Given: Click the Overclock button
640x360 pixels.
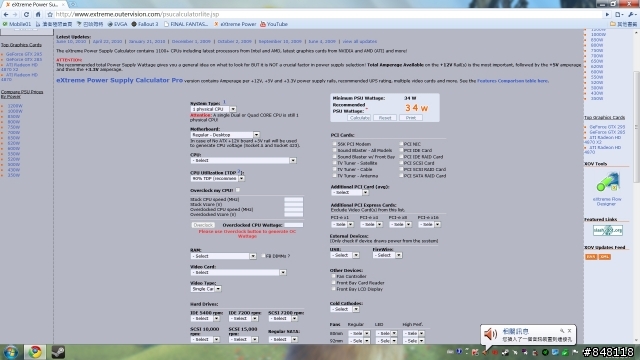Looking at the screenshot, I should click(x=203, y=225).
